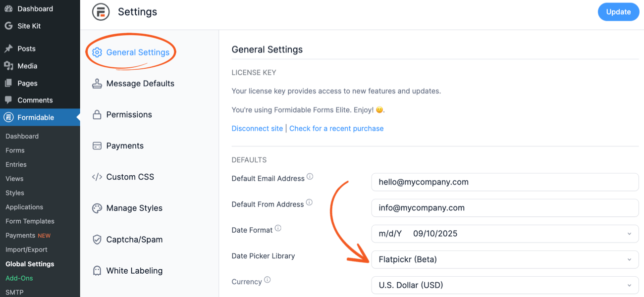Click inside the Default From Address field

point(505,208)
